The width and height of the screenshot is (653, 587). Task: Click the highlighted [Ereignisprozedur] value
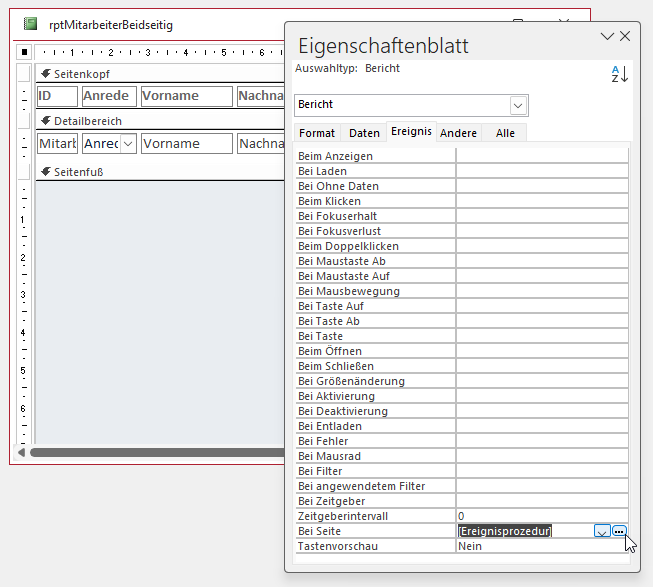click(x=505, y=531)
